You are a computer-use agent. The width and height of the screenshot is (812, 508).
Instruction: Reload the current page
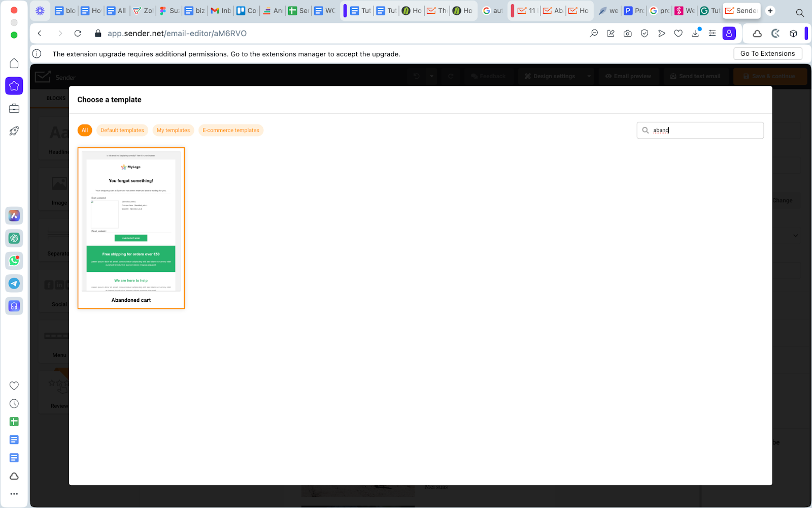tap(78, 34)
